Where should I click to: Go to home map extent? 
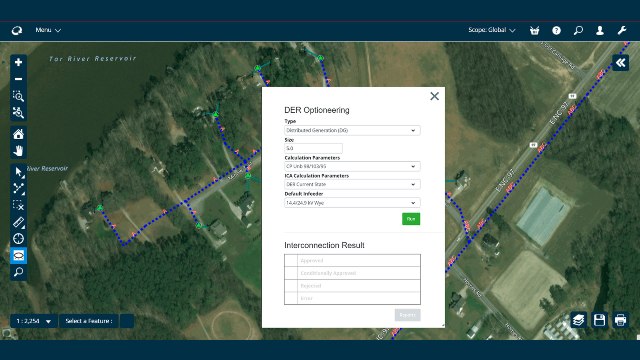click(x=18, y=134)
